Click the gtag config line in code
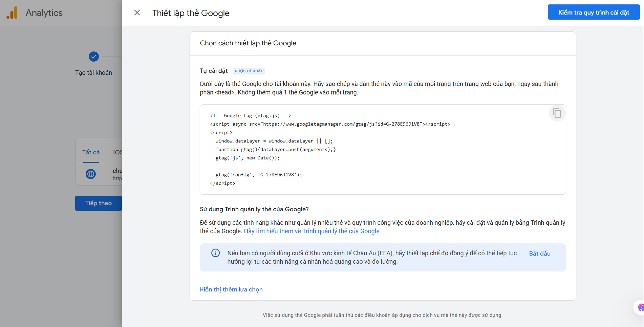Image resolution: width=644 pixels, height=327 pixels. pyautogui.click(x=259, y=175)
